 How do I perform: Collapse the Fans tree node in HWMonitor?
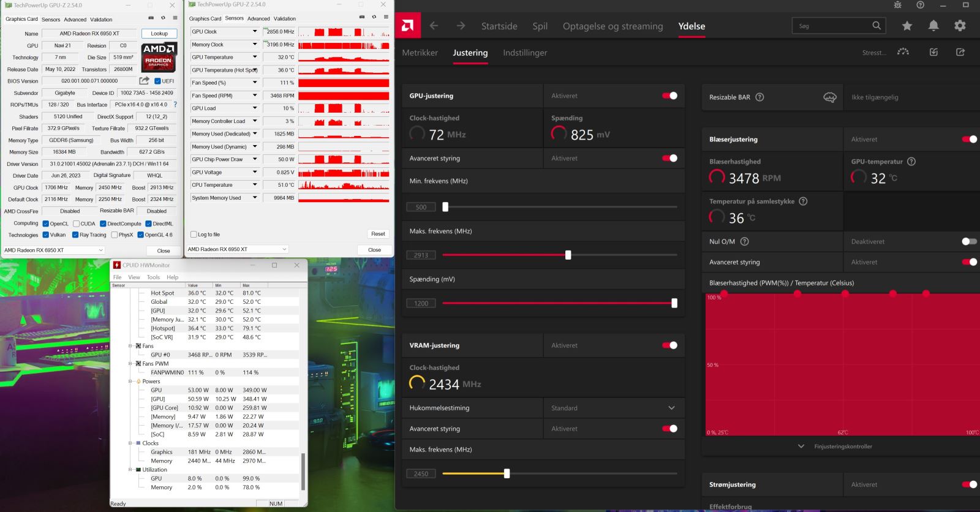[x=130, y=346]
